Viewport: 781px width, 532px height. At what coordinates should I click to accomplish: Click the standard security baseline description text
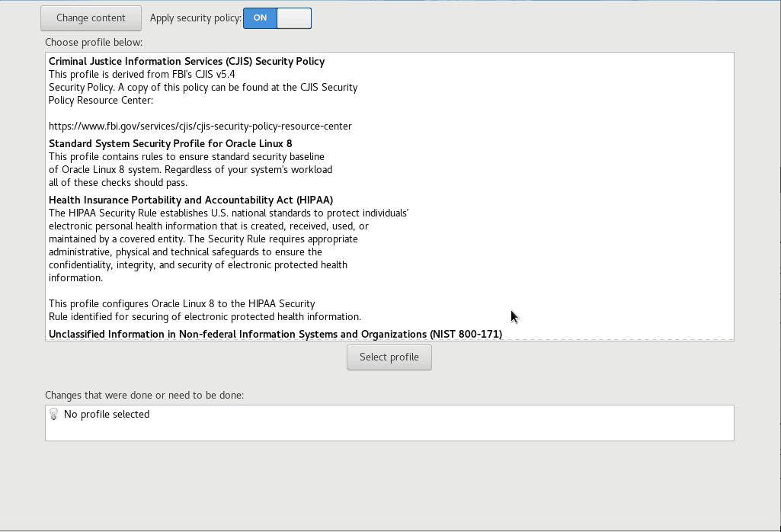pyautogui.click(x=187, y=157)
